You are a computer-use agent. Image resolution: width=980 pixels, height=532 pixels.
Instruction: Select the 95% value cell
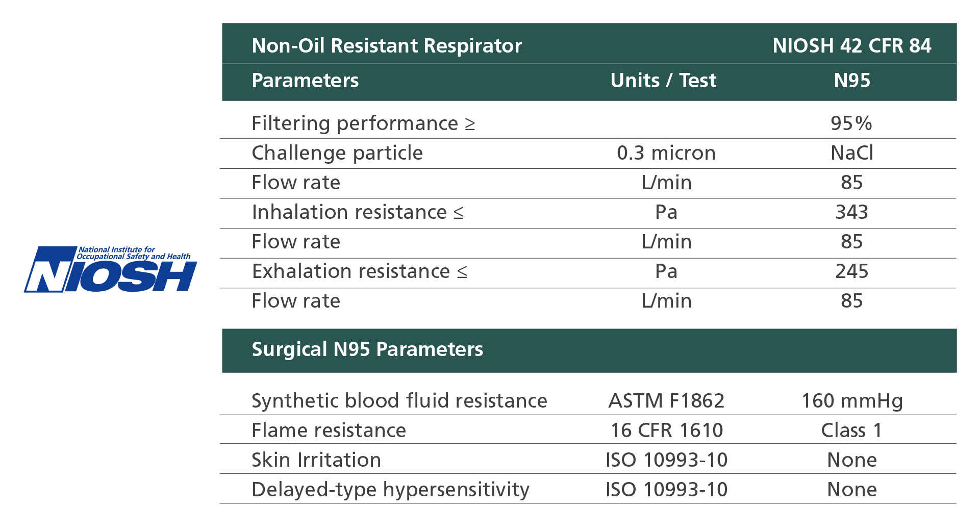(x=851, y=123)
